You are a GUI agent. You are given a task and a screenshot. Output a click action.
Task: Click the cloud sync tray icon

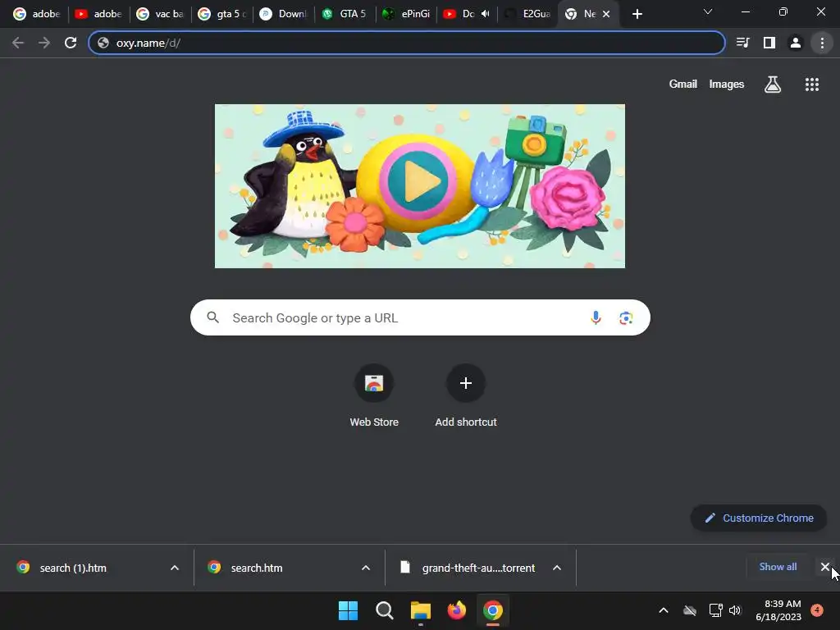[x=690, y=610]
